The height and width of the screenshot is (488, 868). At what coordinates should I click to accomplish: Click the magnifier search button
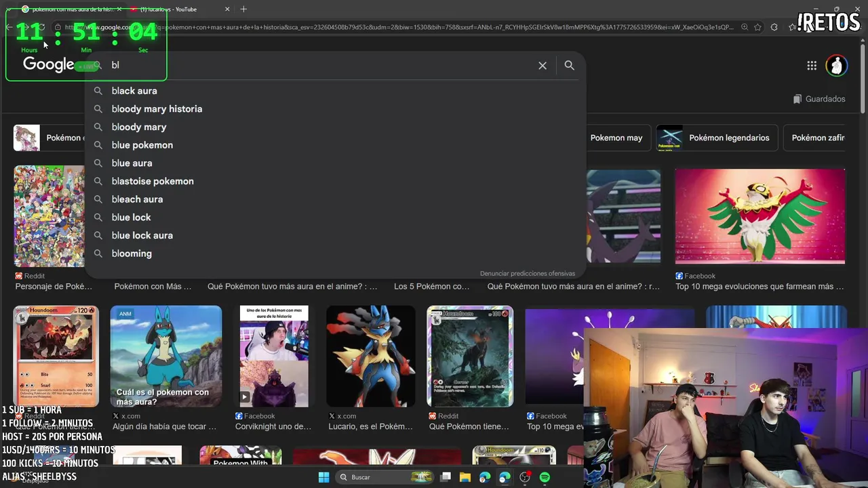pyautogui.click(x=570, y=66)
